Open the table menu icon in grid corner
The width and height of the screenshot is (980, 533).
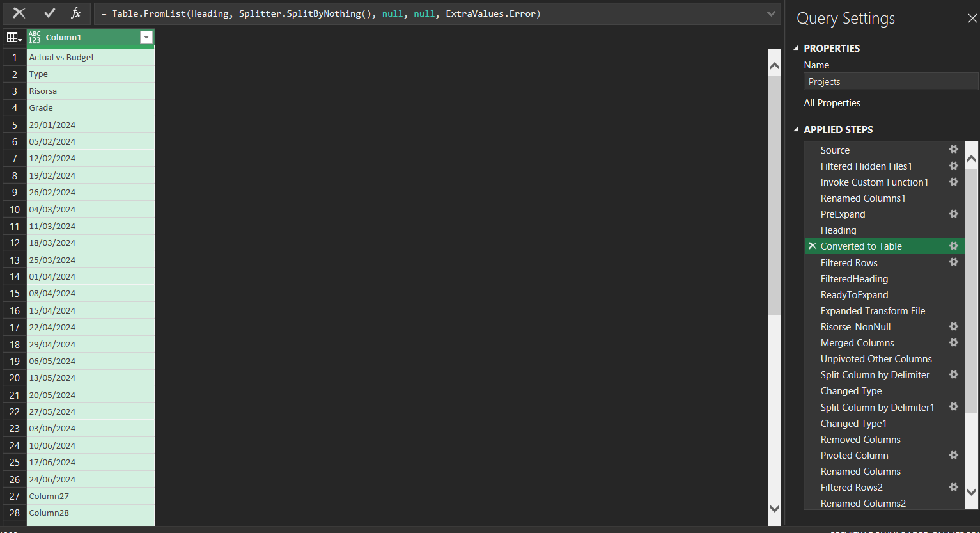coord(14,37)
